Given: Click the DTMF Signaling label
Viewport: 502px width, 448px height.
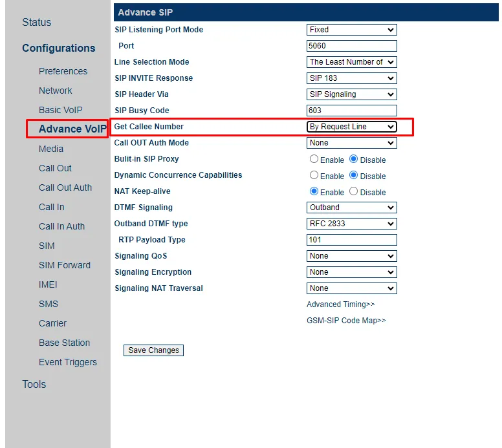Looking at the screenshot, I should tap(144, 208).
